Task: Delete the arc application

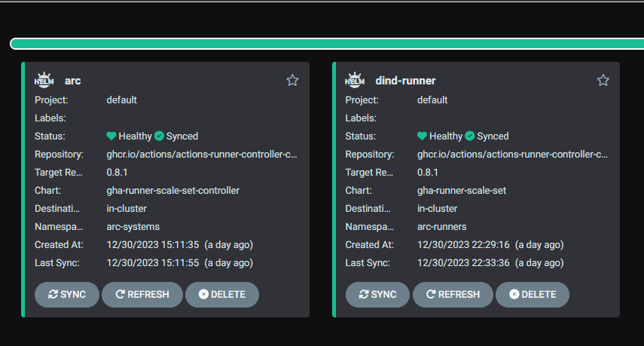Action: pos(222,295)
